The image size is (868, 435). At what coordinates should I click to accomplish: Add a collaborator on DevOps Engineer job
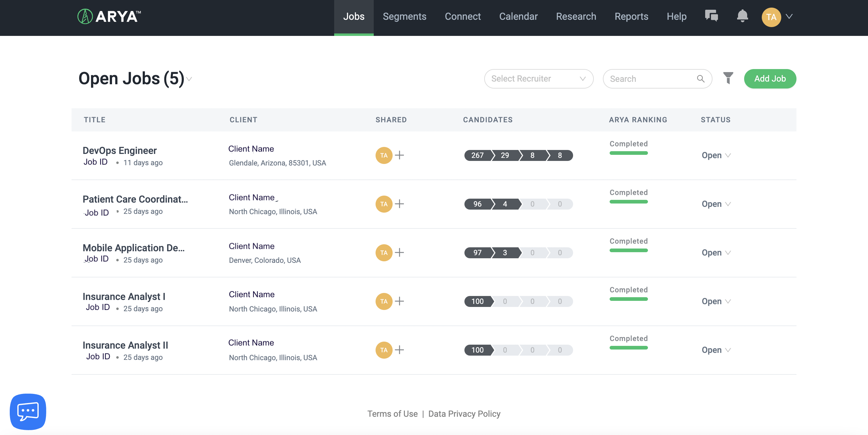pos(400,155)
